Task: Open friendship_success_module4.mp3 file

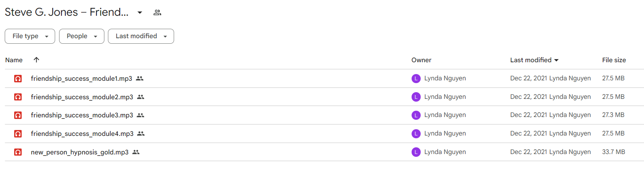Action: click(82, 134)
